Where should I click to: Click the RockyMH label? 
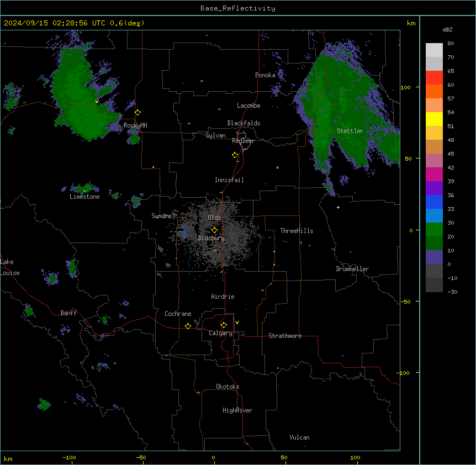click(x=135, y=125)
